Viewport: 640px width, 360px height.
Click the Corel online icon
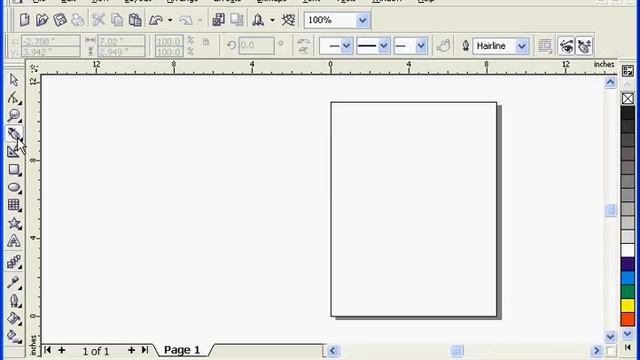coord(289,20)
